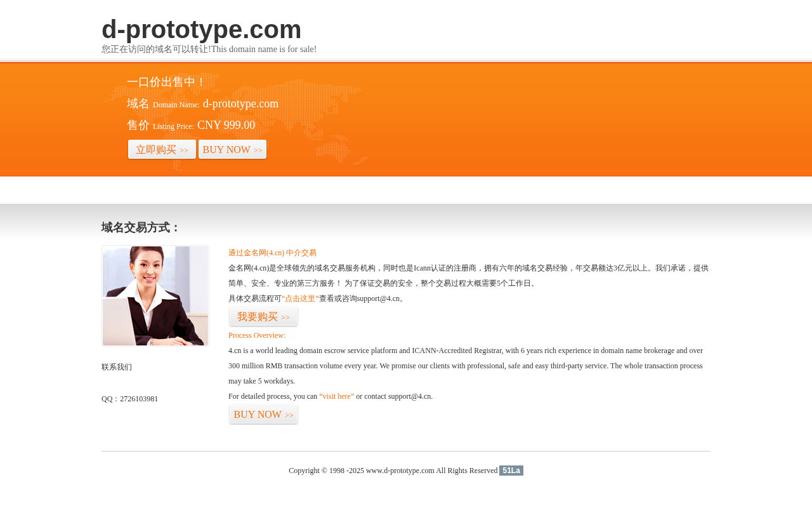The width and height of the screenshot is (812, 508).
Task: Click the 51La statistics badge
Action: click(x=511, y=471)
